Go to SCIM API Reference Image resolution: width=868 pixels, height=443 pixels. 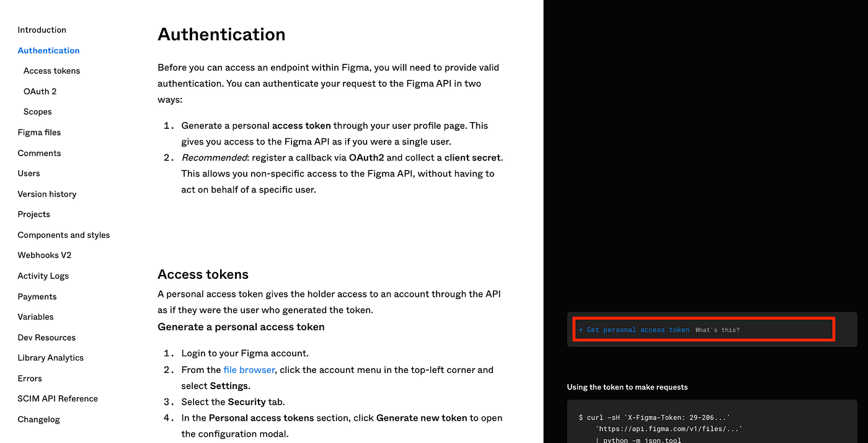point(58,398)
